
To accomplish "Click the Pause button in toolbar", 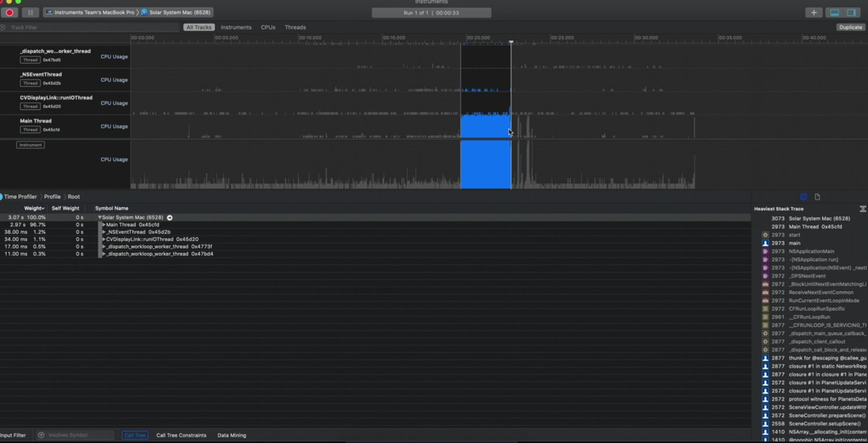I will pos(30,12).
